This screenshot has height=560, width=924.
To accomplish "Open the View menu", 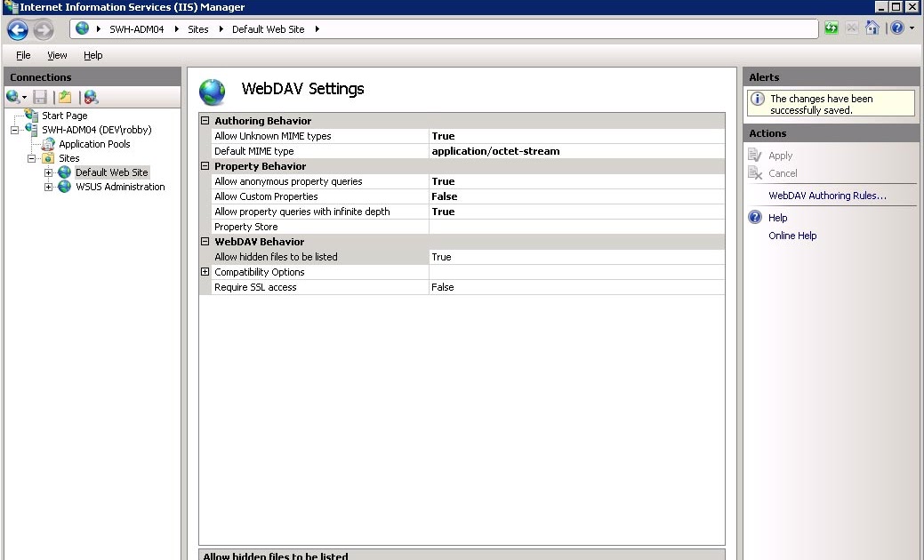I will click(x=57, y=55).
